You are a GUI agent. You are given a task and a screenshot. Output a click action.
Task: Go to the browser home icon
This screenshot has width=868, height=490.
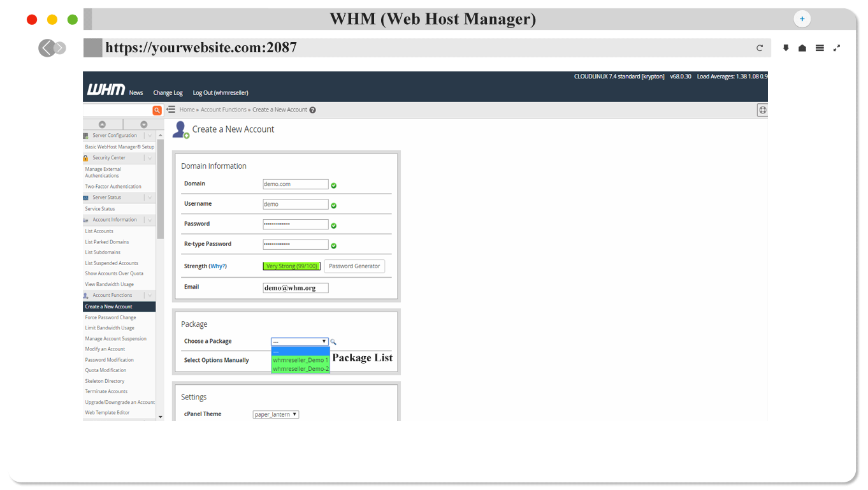802,48
